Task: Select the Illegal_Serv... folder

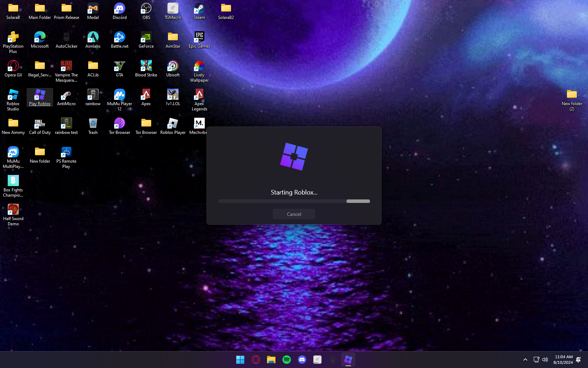Action: [40, 69]
